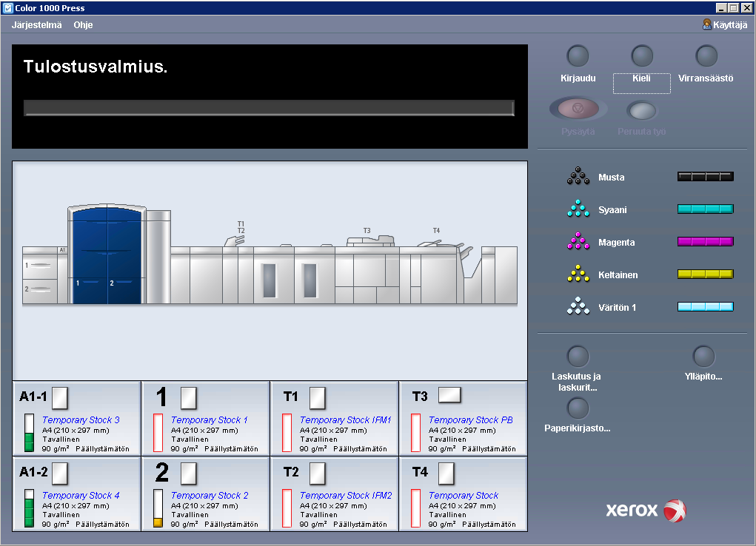Open the Kieli language button
756x546 pixels.
[x=642, y=56]
